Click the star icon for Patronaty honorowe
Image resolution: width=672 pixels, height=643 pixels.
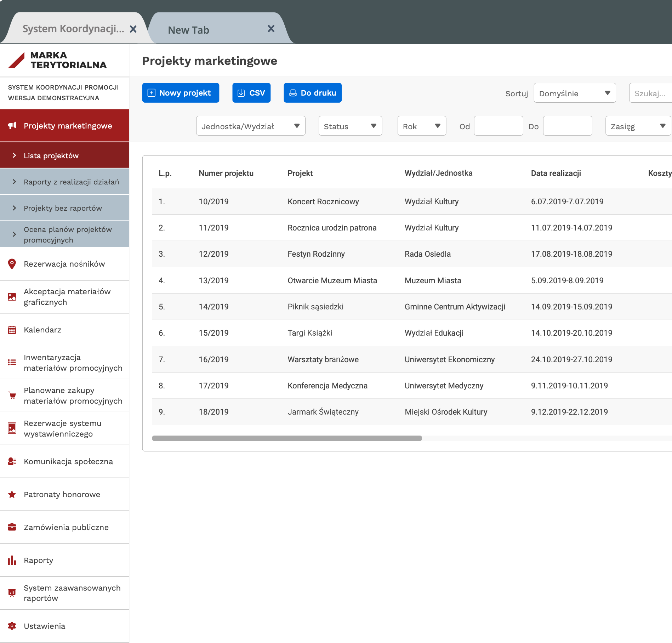[12, 494]
